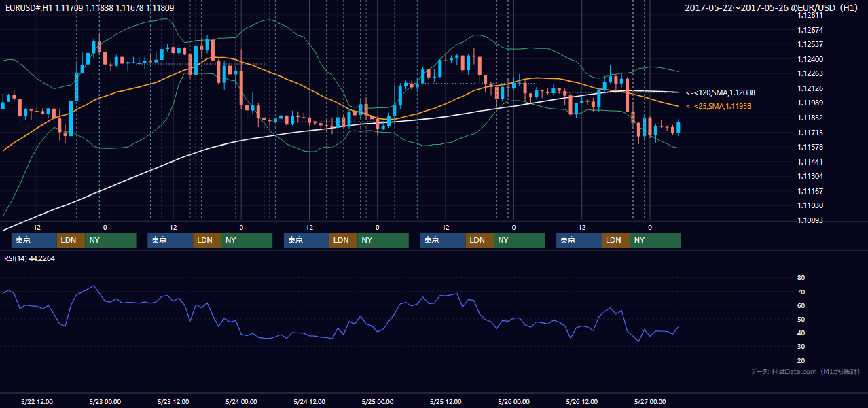Click the HistData.com data source note
The height and width of the screenshot is (408, 868).
[806, 371]
